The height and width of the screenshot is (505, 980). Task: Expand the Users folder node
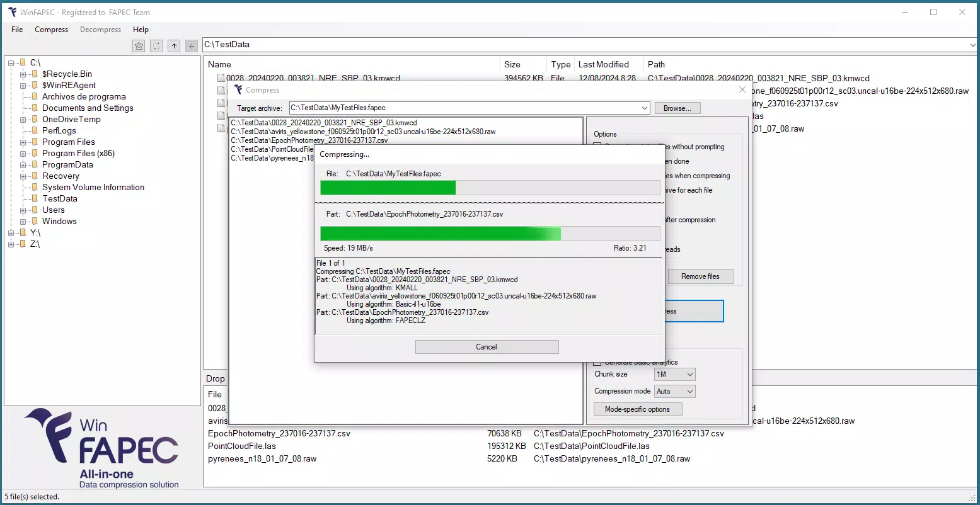(x=23, y=210)
